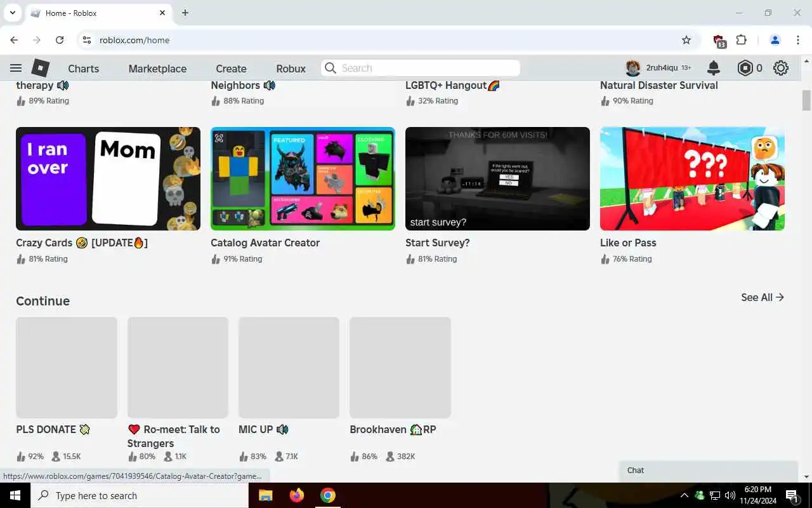Click the page vertical scrollbar thumb
The width and height of the screenshot is (812, 508).
pyautogui.click(x=806, y=100)
